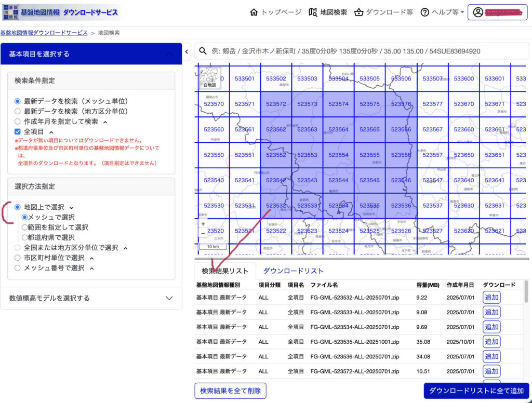This screenshot has width=532, height=403.
Task: Click ダウンロードリストに全て追加 button
Action: tap(476, 391)
